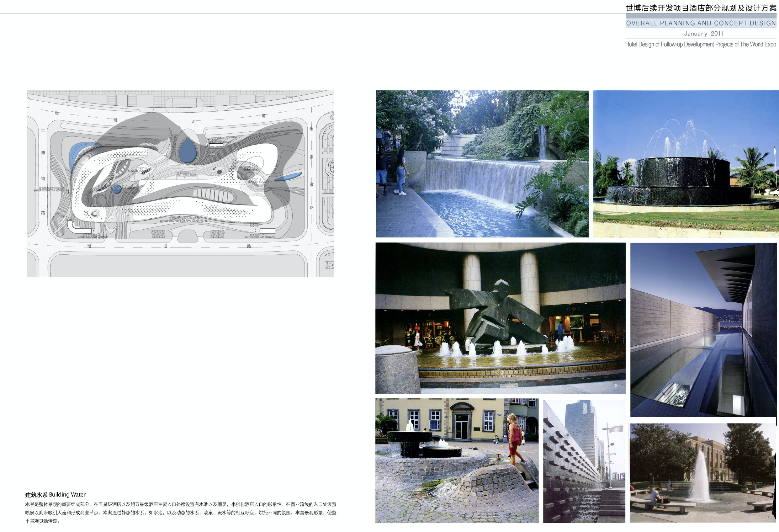Click the paragraph line starting '喷泉以此来吸引人流'

(x=181, y=513)
